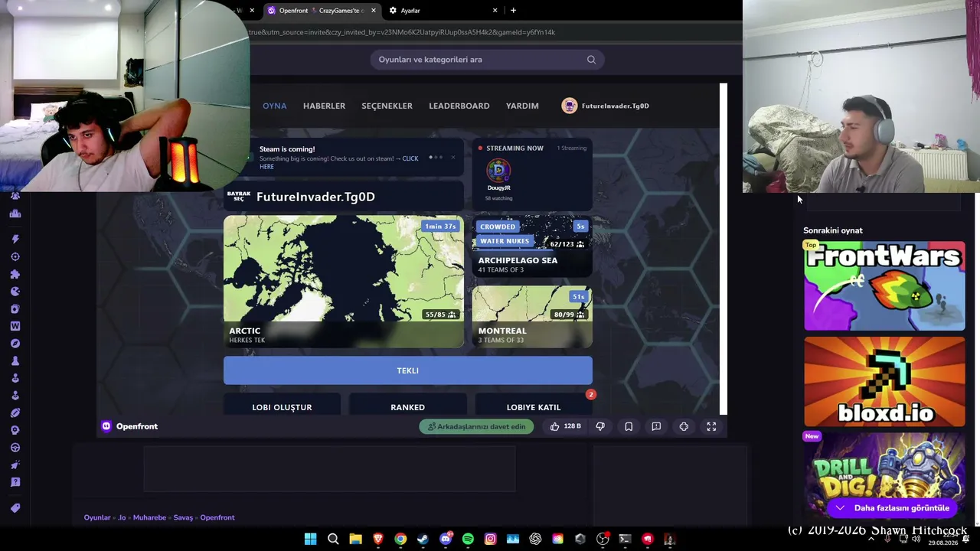Viewport: 980px width, 551px height.
Task: Watch the DougyJR stream
Action: pyautogui.click(x=498, y=175)
